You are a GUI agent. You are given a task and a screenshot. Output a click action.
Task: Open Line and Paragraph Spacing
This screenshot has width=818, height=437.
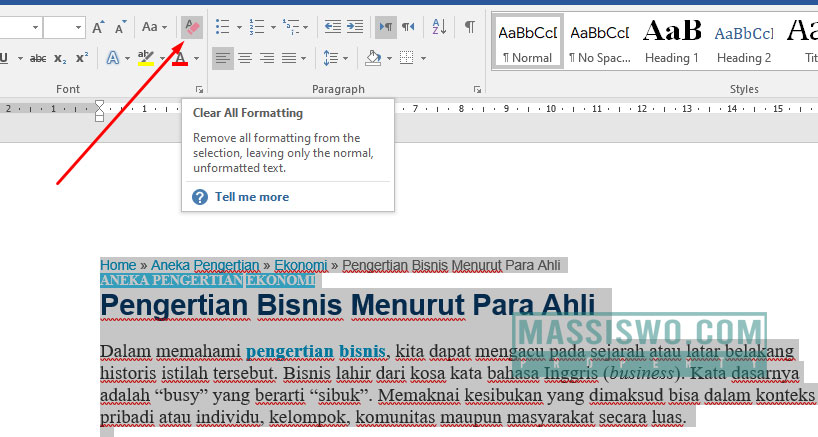(331, 58)
